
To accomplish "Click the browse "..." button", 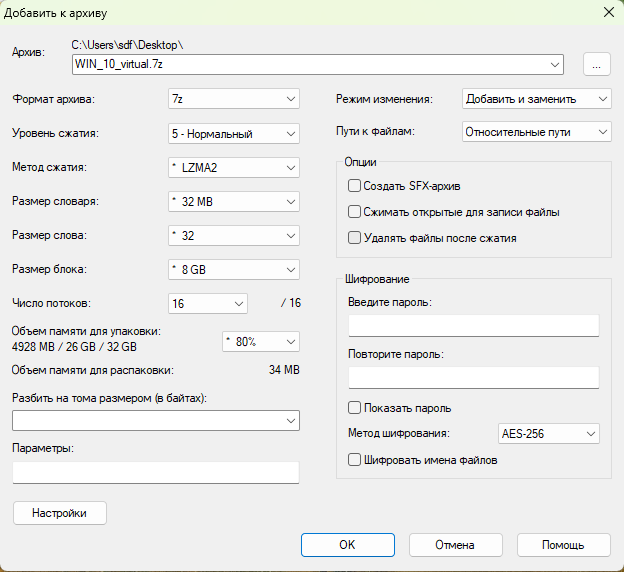I will [x=596, y=64].
